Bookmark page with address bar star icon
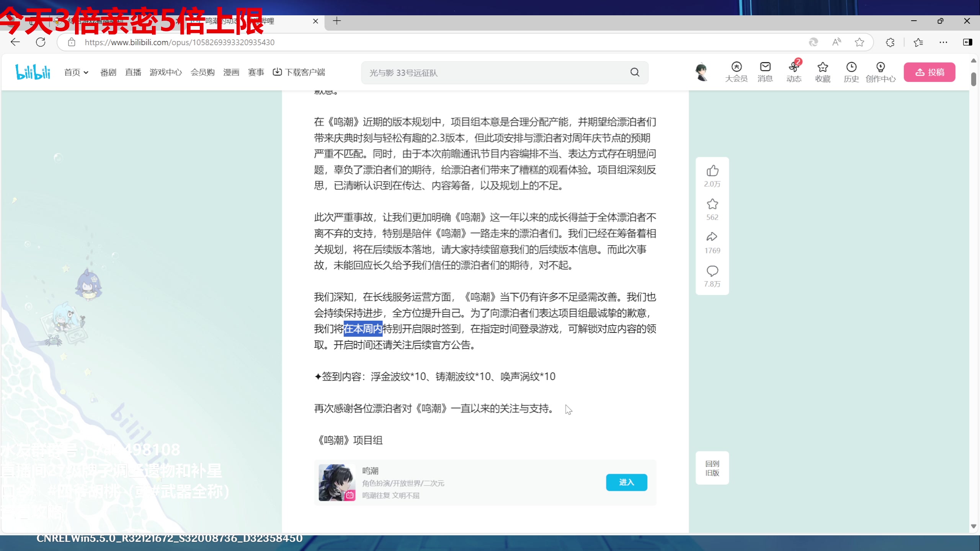The height and width of the screenshot is (551, 980). [x=859, y=42]
